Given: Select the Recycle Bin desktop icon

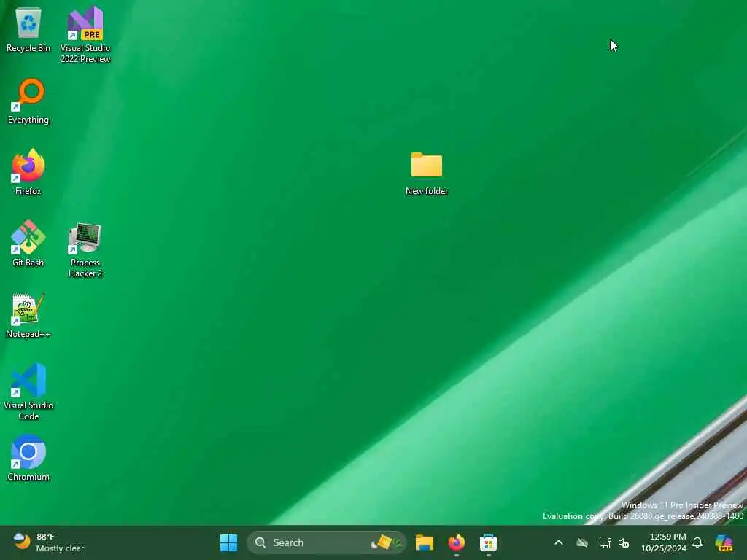Looking at the screenshot, I should click(28, 29).
